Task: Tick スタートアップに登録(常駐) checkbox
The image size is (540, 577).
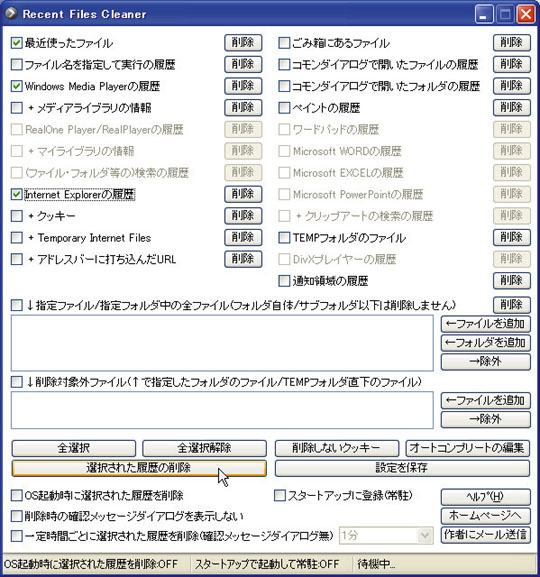Action: click(x=280, y=495)
